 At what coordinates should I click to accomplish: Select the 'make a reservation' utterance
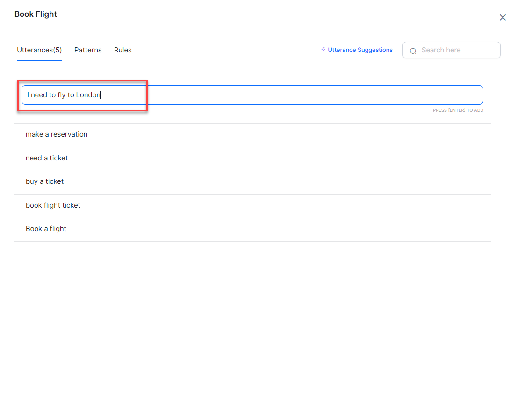click(x=57, y=134)
